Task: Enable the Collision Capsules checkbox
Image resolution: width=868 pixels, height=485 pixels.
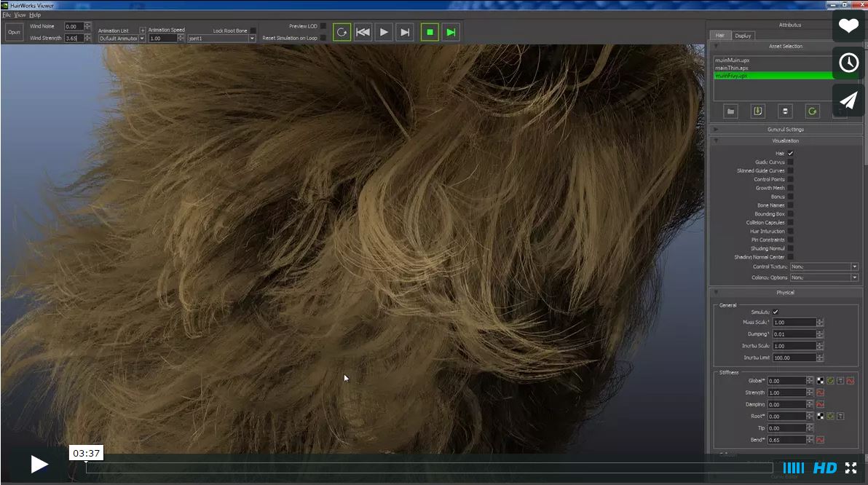Action: coord(791,223)
